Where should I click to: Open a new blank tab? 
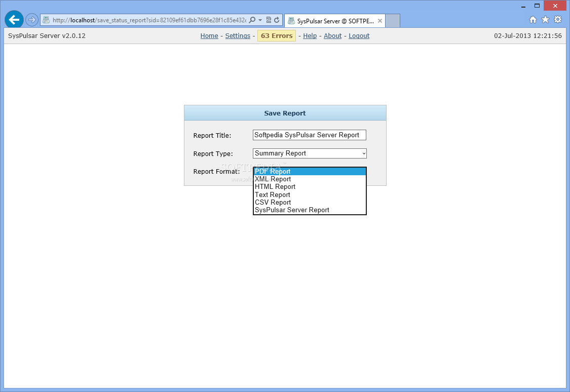(393, 21)
